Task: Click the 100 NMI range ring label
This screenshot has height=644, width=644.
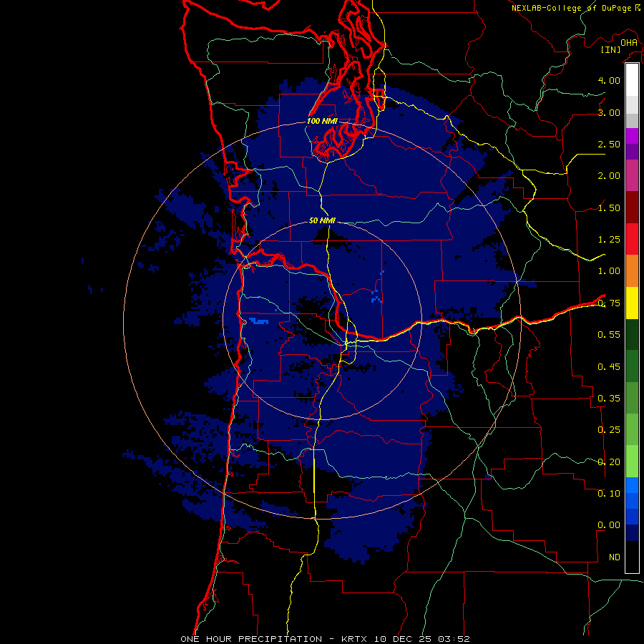Action: (x=322, y=121)
